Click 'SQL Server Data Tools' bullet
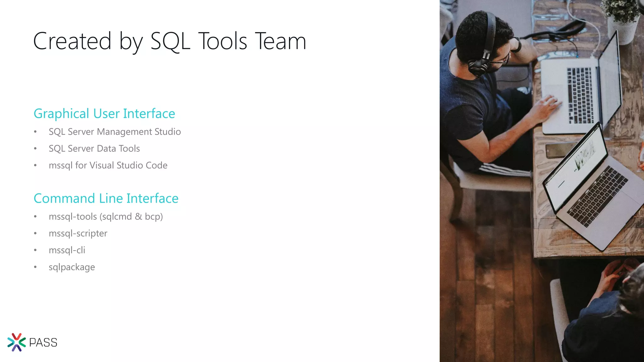 94,148
